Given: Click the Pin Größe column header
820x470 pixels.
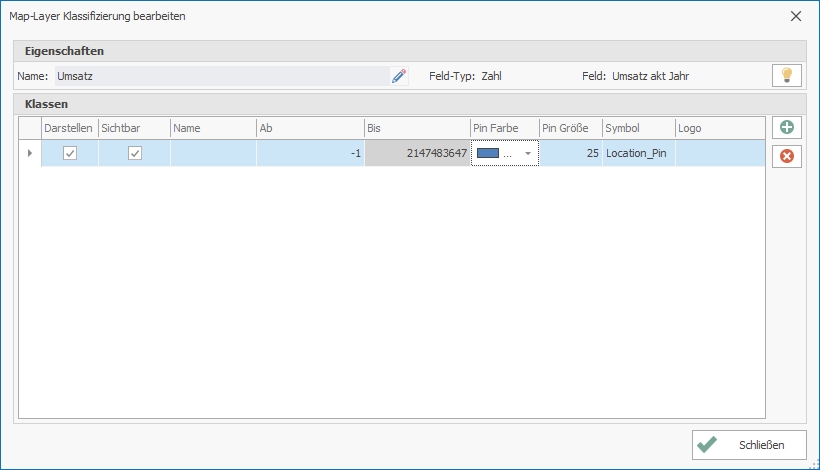Looking at the screenshot, I should tap(569, 128).
